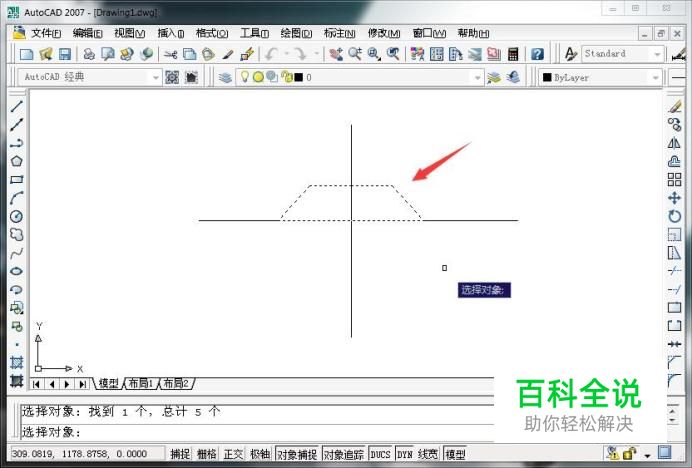Click the Undo arrow icon
This screenshot has width=692, height=468.
click(x=271, y=54)
